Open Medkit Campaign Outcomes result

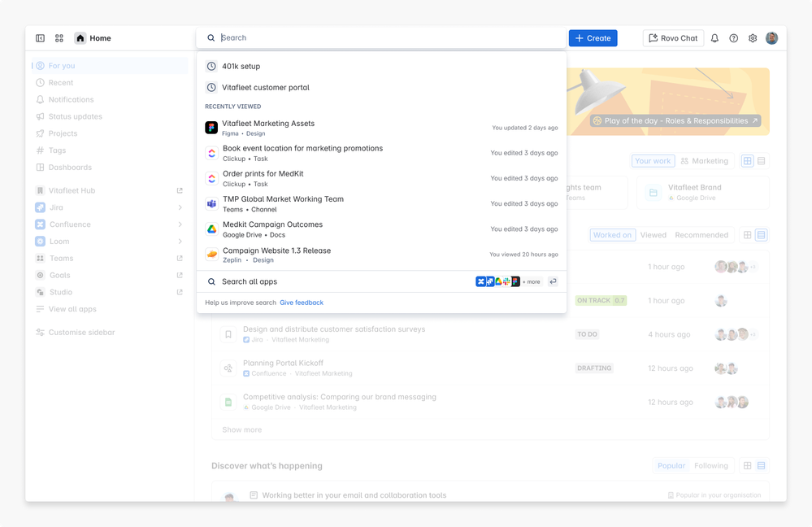382,229
